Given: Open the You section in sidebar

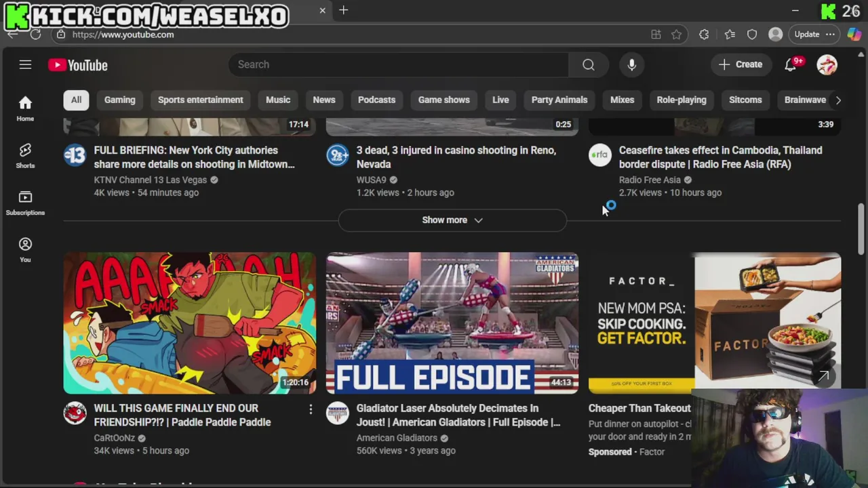Looking at the screenshot, I should tap(25, 249).
